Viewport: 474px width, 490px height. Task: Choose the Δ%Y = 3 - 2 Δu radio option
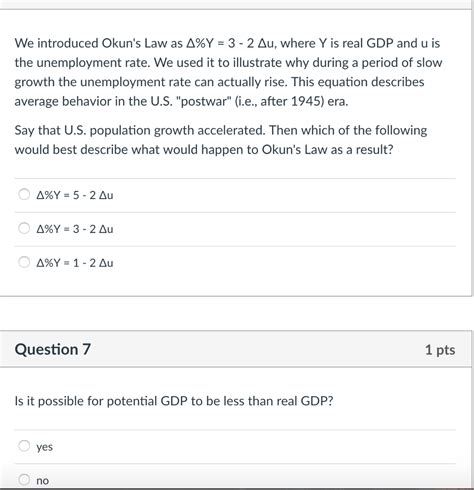click(x=24, y=228)
